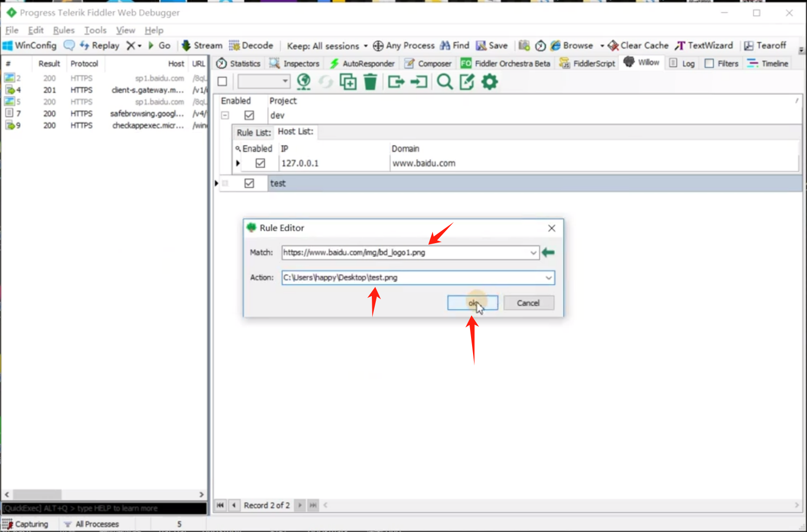The width and height of the screenshot is (807, 532).
Task: Click the green left arrow beside Match field
Action: point(548,252)
